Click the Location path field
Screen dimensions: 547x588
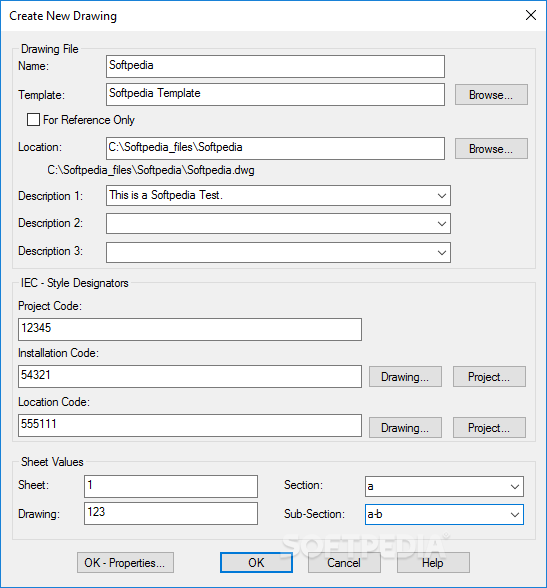tap(275, 148)
